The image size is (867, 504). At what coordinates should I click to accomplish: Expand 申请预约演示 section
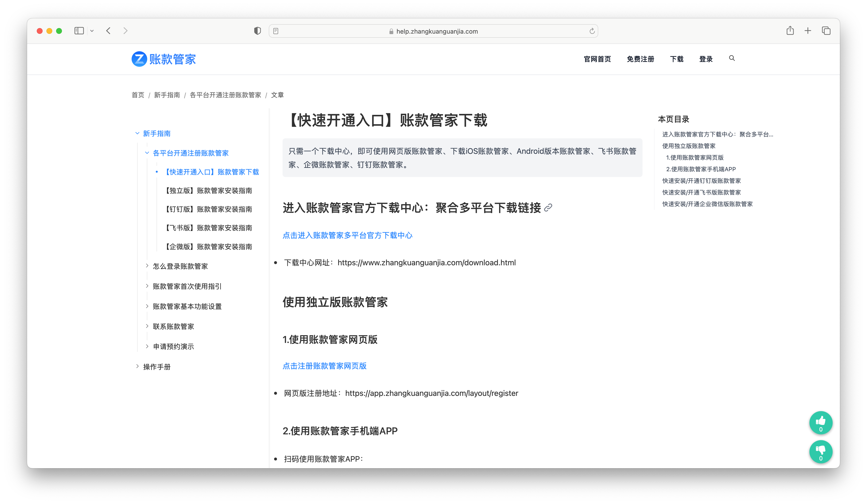(147, 346)
